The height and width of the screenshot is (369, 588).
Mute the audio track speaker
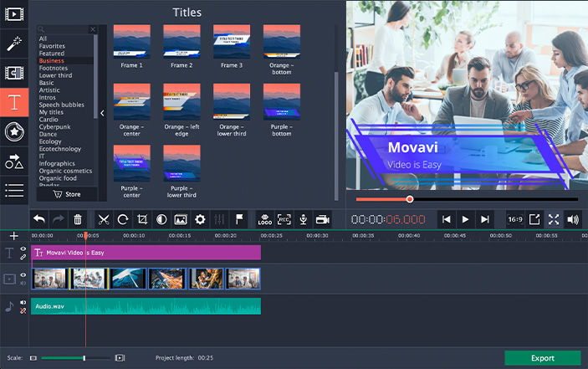(x=23, y=302)
